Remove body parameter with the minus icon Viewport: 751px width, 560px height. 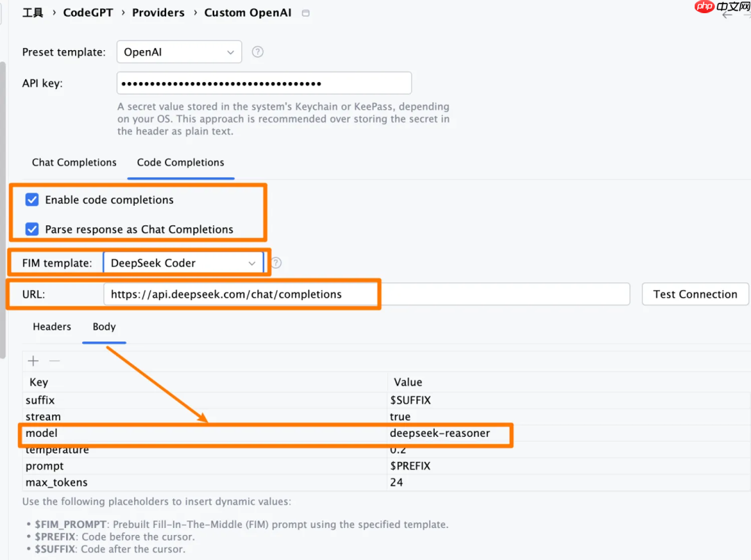(x=54, y=361)
